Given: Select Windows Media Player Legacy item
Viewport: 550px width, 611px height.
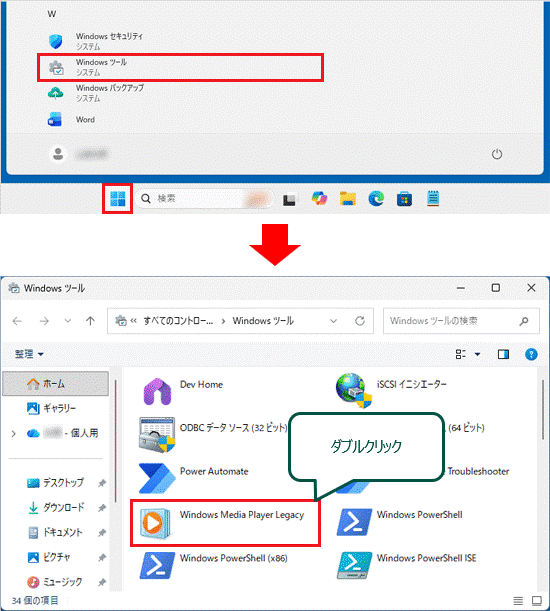Looking at the screenshot, I should point(225,523).
